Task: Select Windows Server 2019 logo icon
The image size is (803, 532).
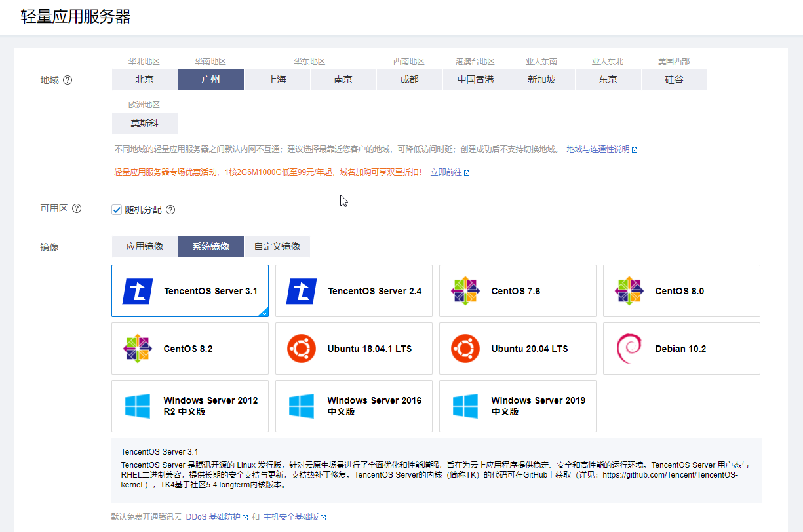Action: 465,406
